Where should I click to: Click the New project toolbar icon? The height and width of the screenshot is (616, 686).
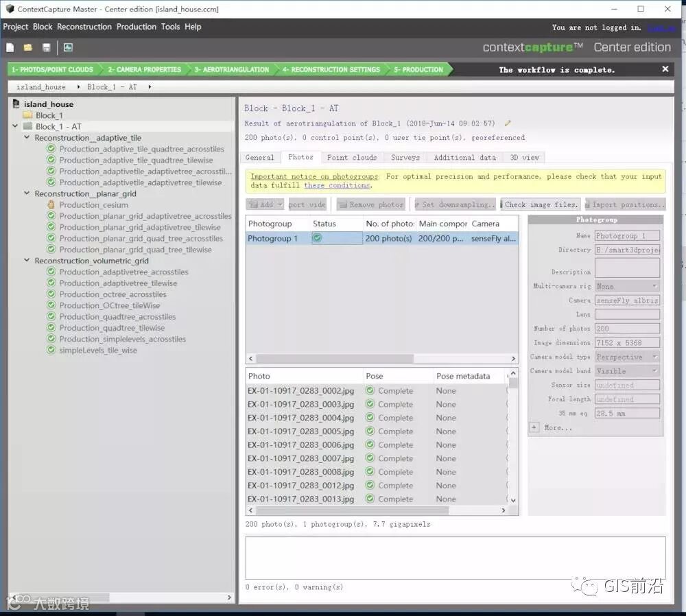[x=10, y=47]
